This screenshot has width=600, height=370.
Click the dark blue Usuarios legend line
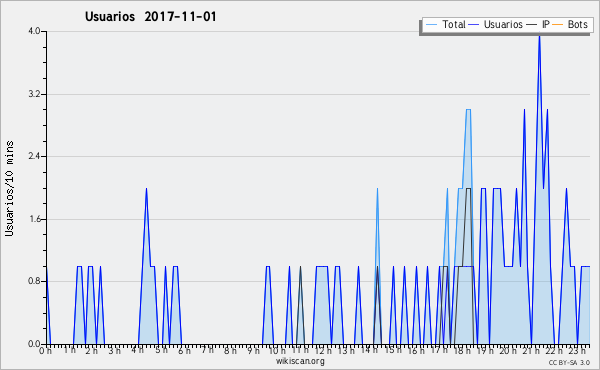[x=474, y=25]
